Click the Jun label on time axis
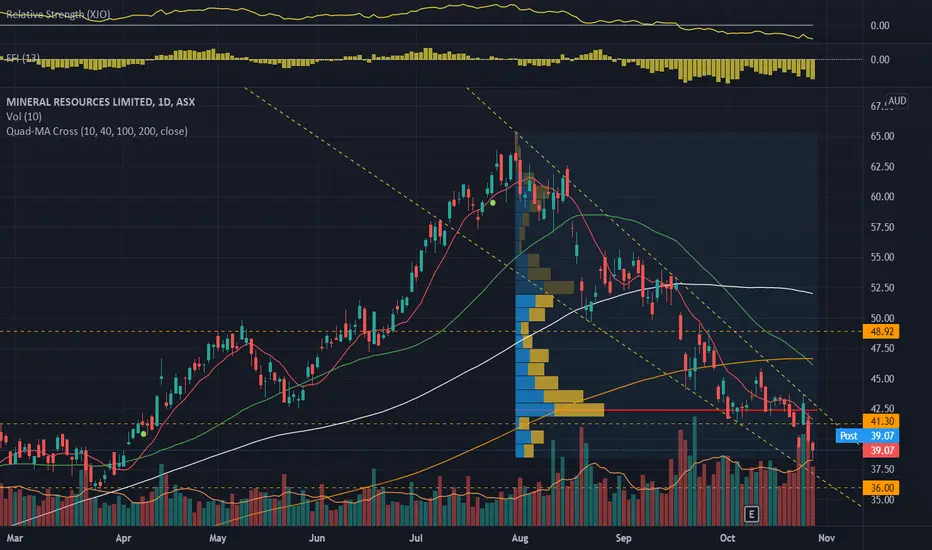932x550 pixels. click(317, 538)
